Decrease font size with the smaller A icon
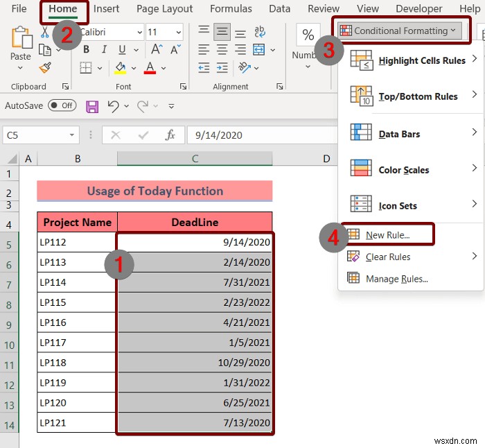The image size is (485, 448). pos(175,49)
